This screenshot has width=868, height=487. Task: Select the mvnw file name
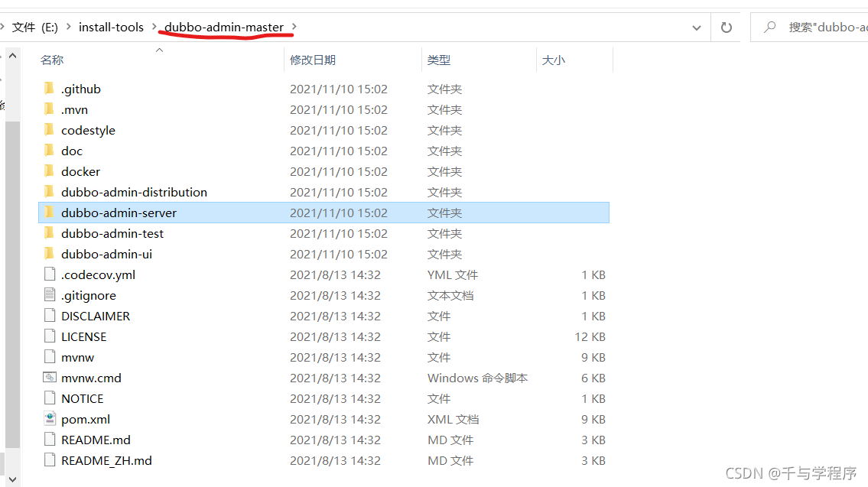77,358
